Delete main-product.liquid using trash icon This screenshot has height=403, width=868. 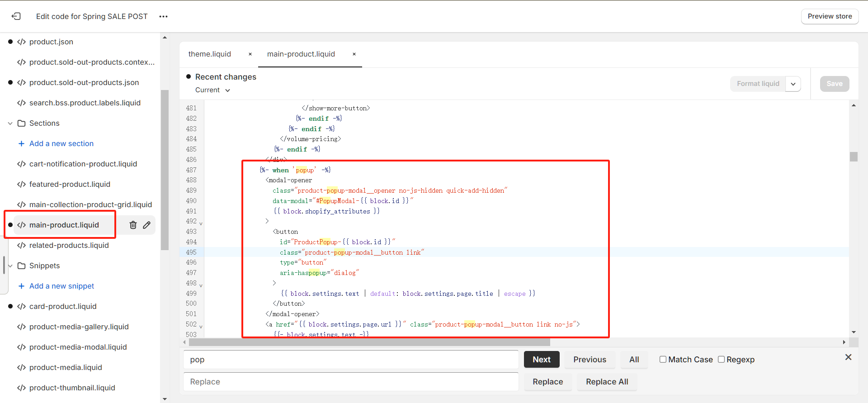133,225
